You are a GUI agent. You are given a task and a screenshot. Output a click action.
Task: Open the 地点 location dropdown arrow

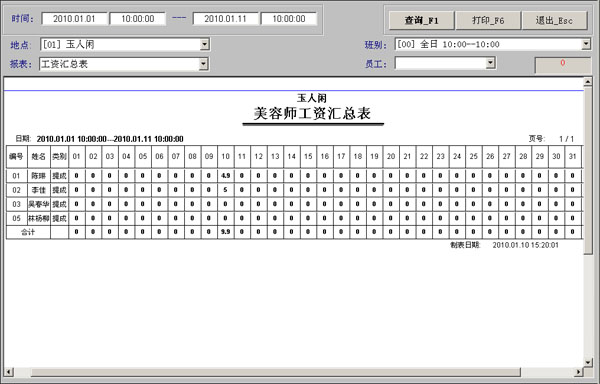(205, 44)
